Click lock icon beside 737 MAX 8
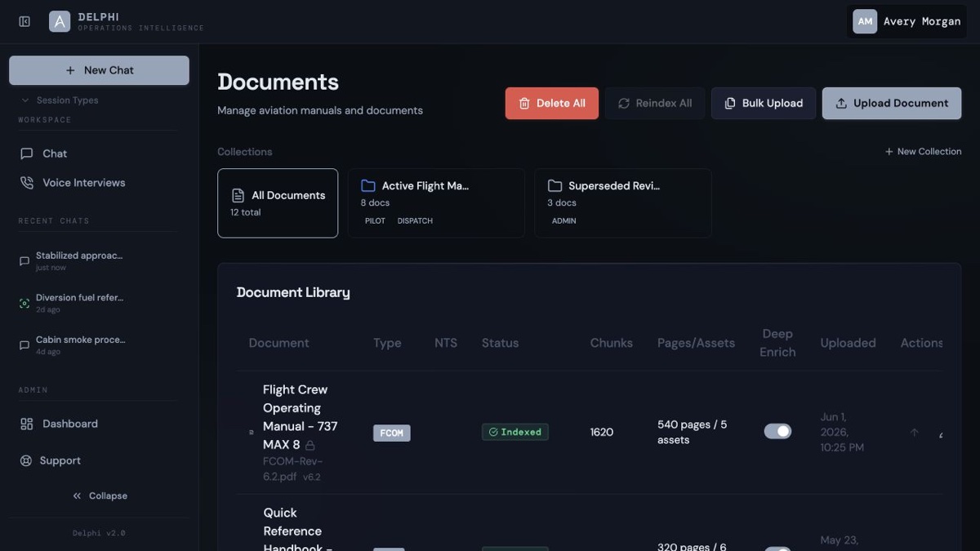This screenshot has height=551, width=980. click(310, 446)
